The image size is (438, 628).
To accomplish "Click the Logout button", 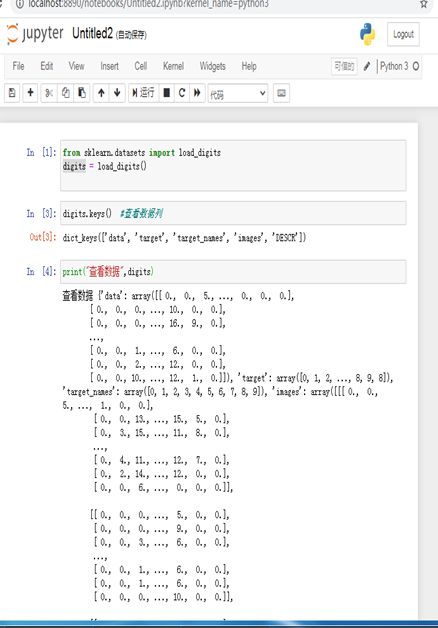I will (403, 34).
